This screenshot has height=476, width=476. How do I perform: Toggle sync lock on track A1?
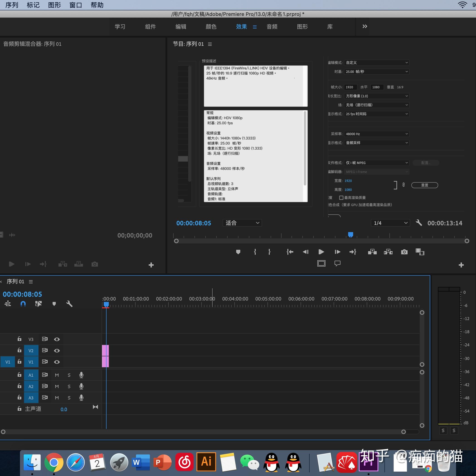pyautogui.click(x=45, y=375)
